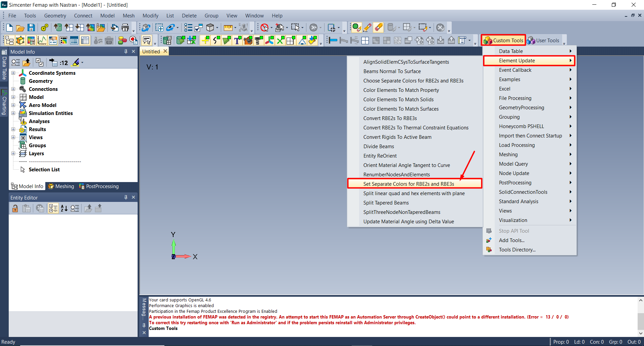Expand Simulation Entities tree node
The height and width of the screenshot is (346, 644).
[x=13, y=113]
